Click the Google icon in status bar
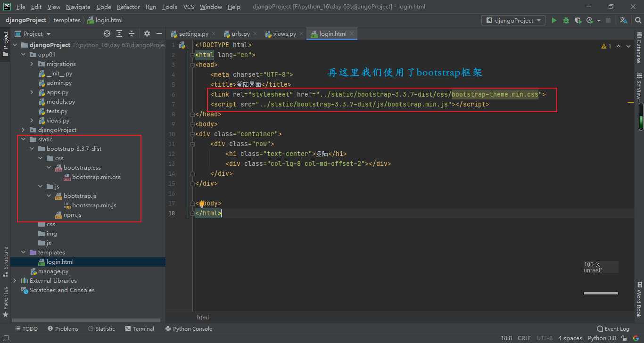Screen dimensions: 644x343 [637, 338]
